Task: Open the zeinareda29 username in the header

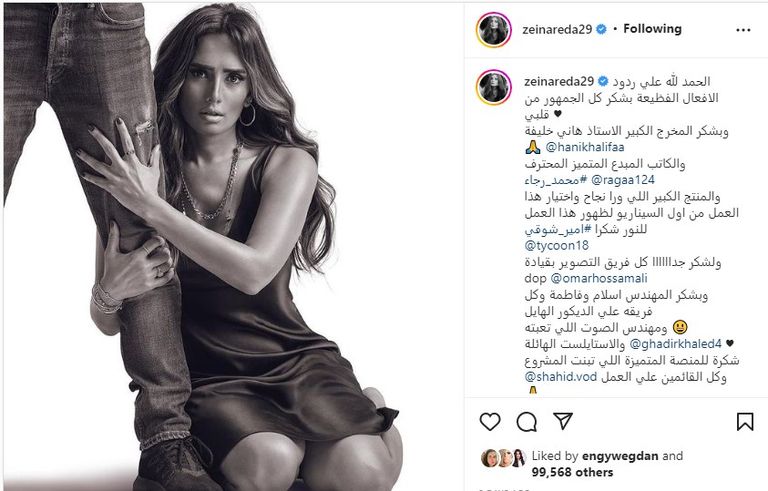Action: point(557,29)
